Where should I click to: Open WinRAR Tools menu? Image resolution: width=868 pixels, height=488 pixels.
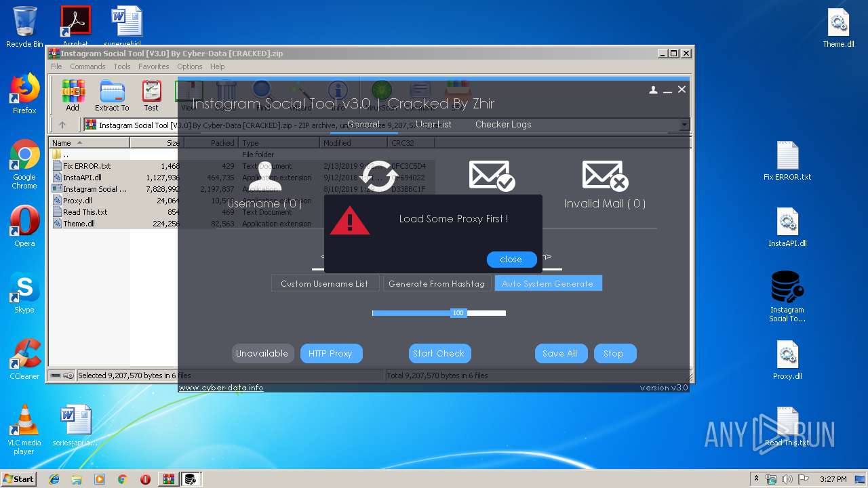click(x=122, y=66)
